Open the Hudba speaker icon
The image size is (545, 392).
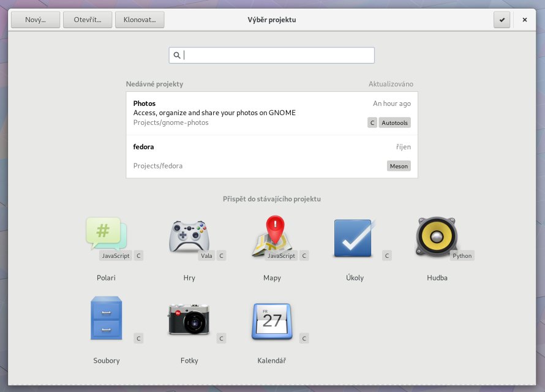point(437,236)
